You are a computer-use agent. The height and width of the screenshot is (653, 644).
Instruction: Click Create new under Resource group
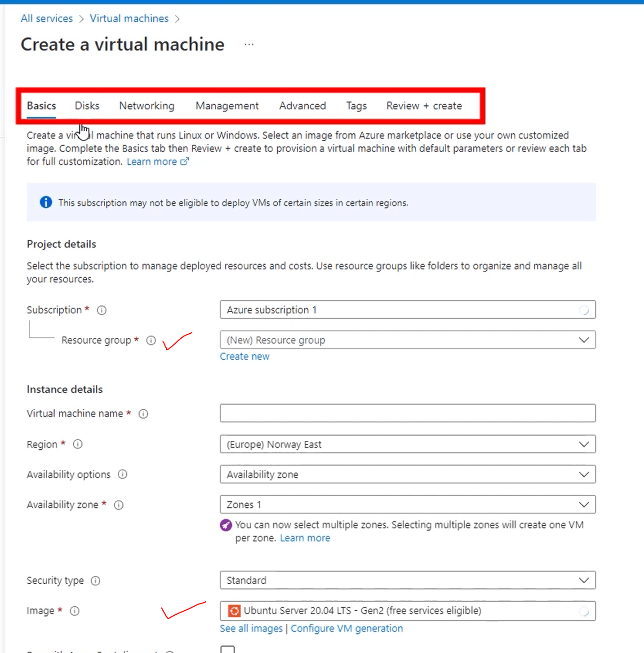tap(244, 356)
